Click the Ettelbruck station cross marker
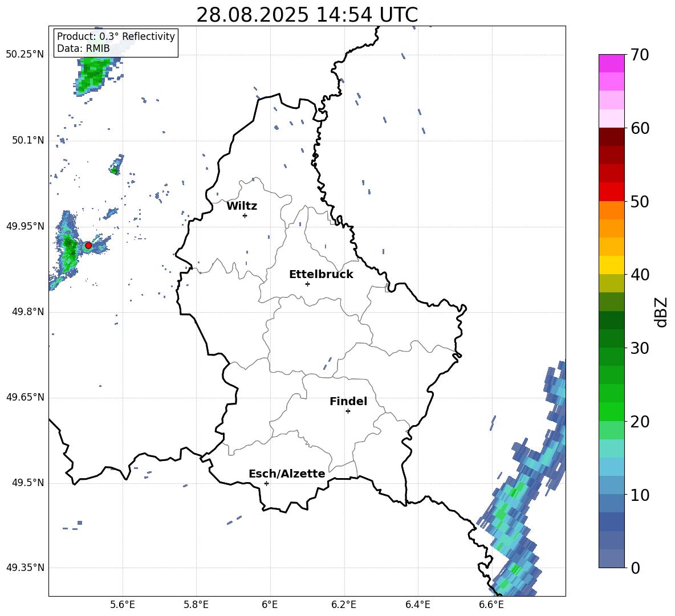 pyautogui.click(x=307, y=284)
